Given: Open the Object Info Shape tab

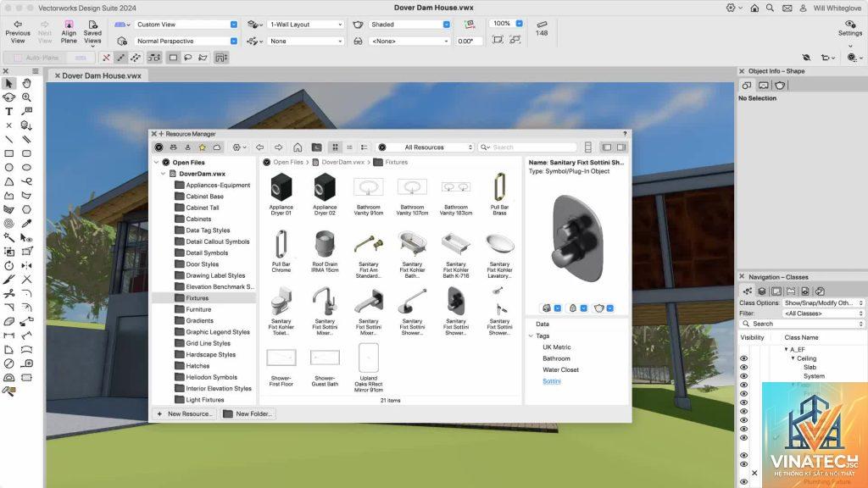Looking at the screenshot, I should point(747,86).
